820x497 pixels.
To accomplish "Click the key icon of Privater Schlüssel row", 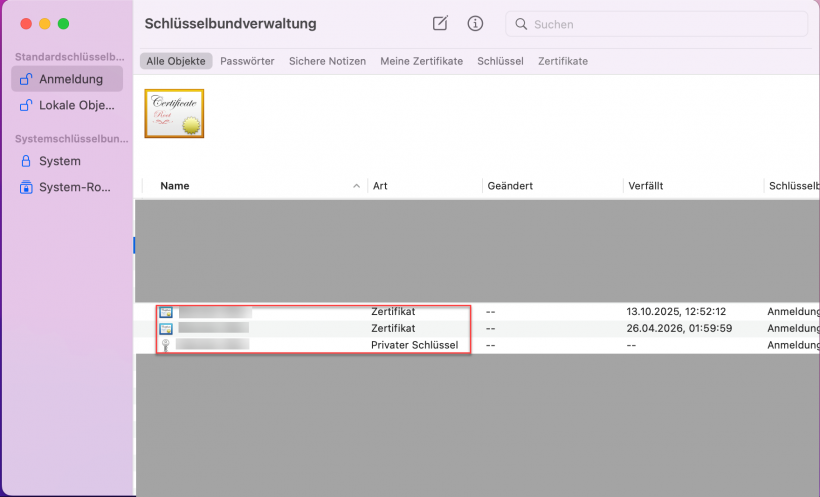I will pos(166,345).
